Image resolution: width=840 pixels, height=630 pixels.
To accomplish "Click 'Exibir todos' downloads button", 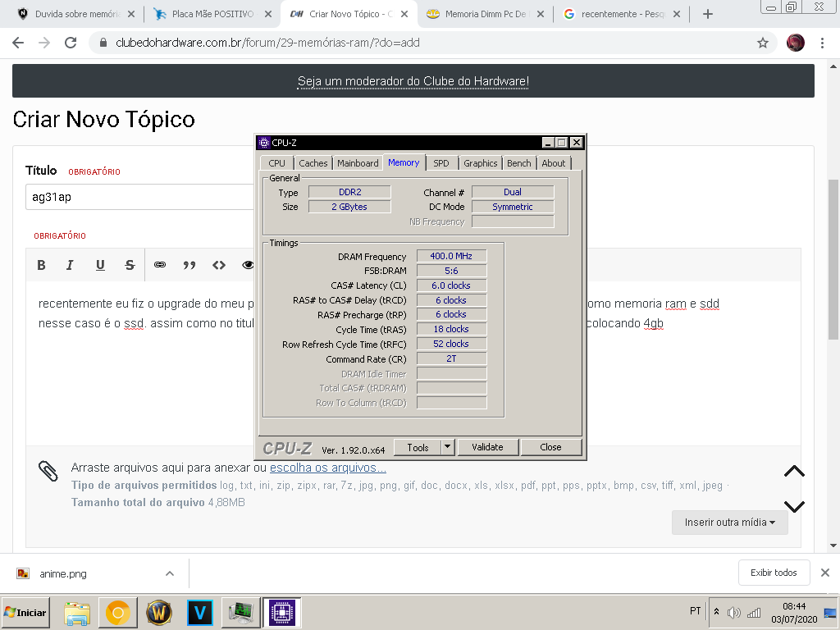I will tap(774, 573).
